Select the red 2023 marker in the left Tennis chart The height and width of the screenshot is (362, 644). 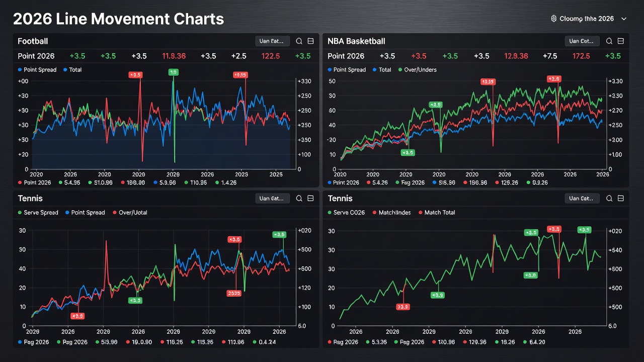coord(234,293)
